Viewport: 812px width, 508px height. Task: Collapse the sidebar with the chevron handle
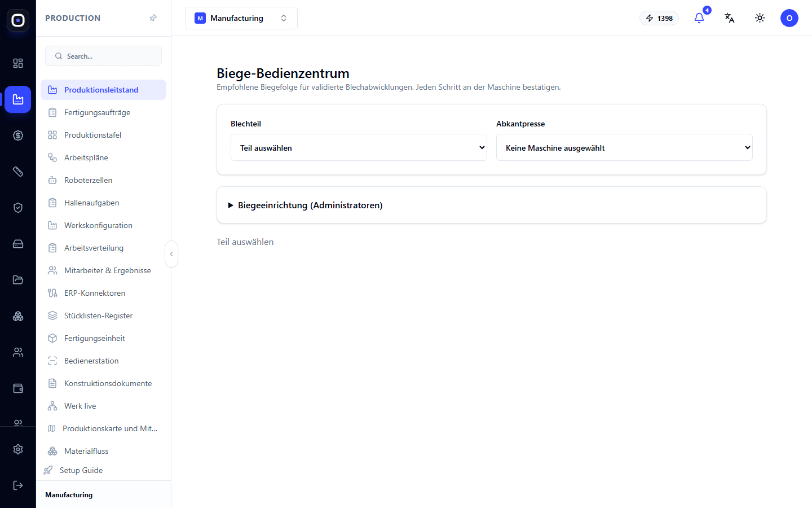[171, 254]
